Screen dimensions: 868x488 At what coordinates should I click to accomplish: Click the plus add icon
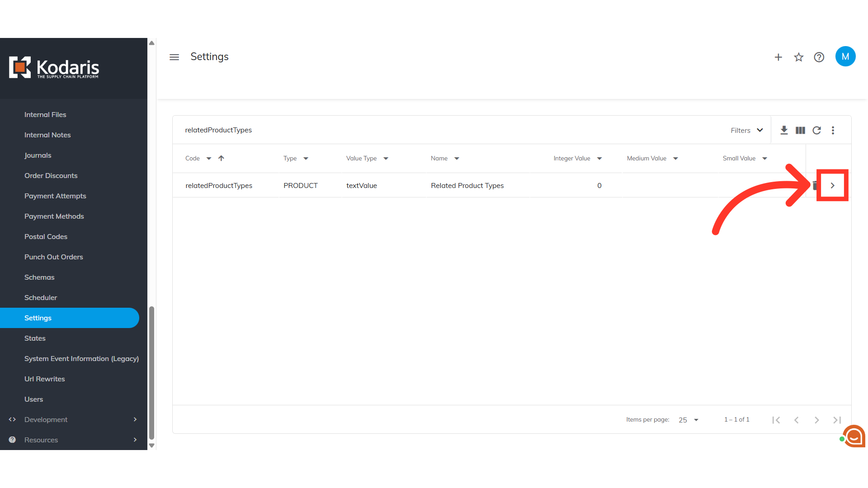[x=778, y=57]
